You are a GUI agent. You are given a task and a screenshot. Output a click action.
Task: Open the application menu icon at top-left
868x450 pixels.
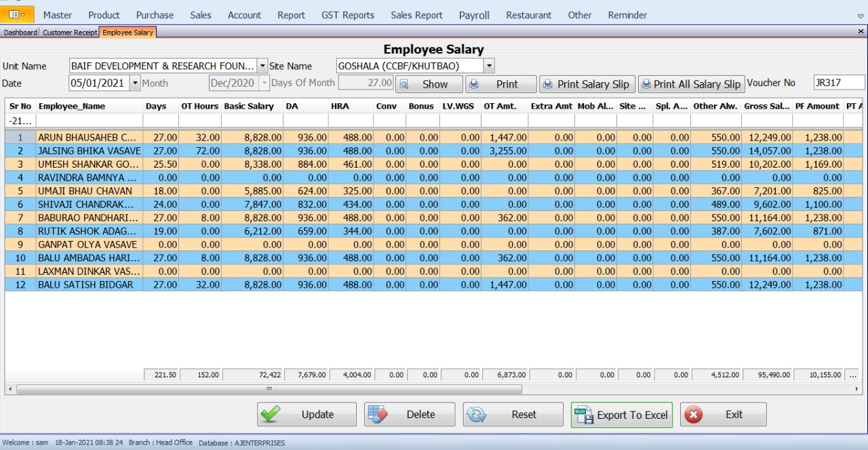(x=17, y=14)
